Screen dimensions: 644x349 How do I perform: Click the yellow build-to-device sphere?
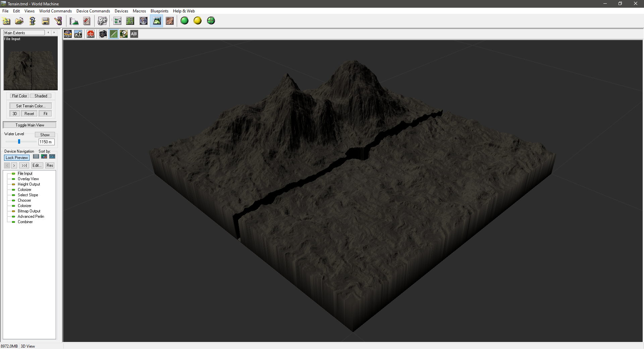pyautogui.click(x=198, y=21)
